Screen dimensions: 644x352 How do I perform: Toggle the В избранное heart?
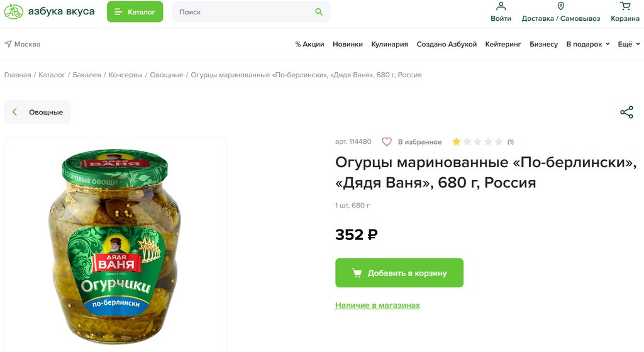pyautogui.click(x=387, y=142)
